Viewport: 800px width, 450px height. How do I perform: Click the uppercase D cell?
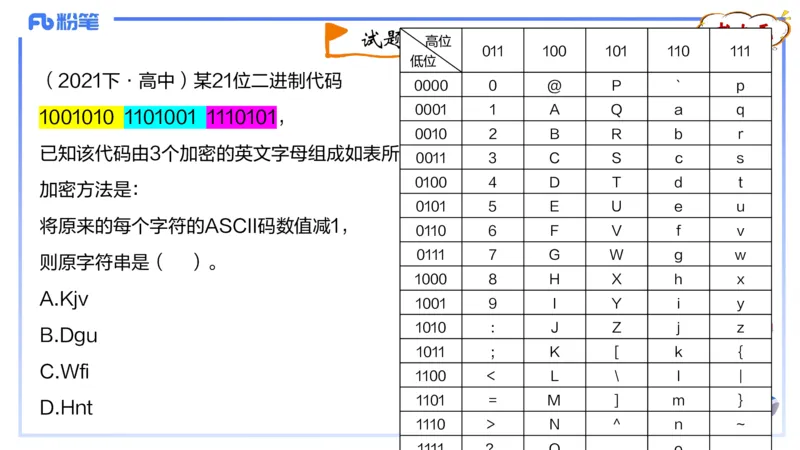click(555, 182)
